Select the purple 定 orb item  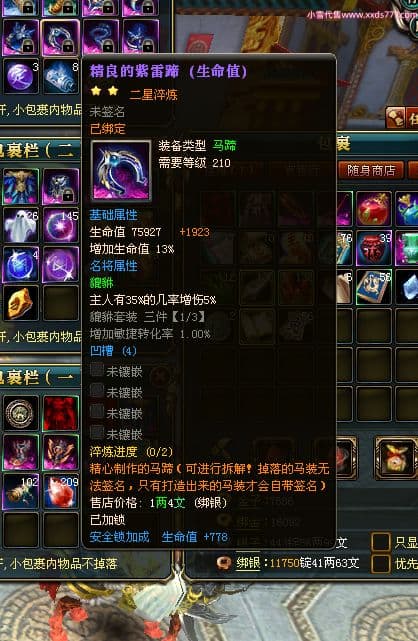point(21,77)
